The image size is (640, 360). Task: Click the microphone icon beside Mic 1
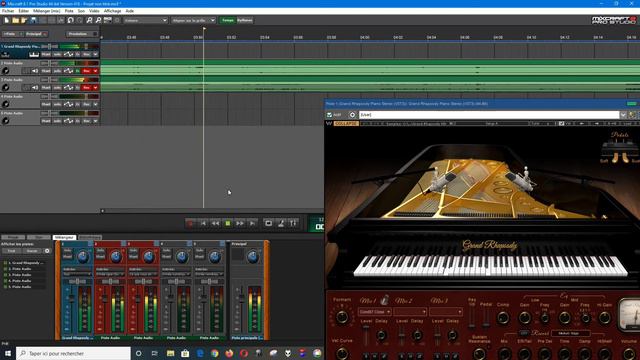[384, 301]
